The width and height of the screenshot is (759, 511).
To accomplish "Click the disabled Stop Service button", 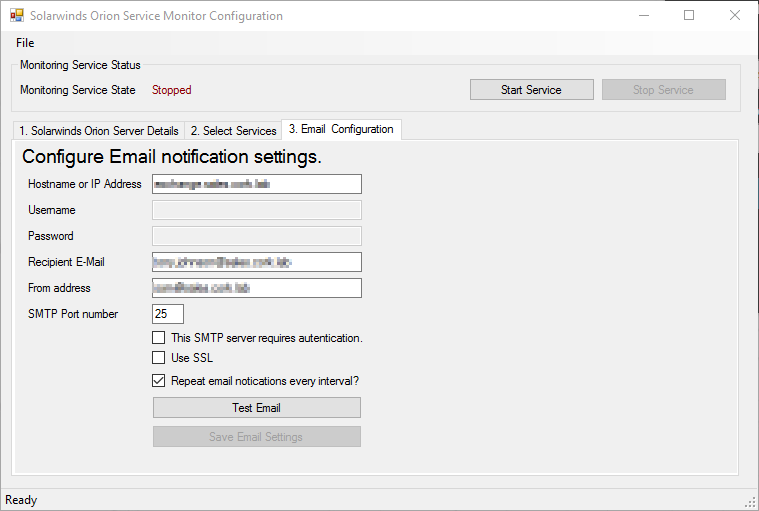I will [x=664, y=90].
